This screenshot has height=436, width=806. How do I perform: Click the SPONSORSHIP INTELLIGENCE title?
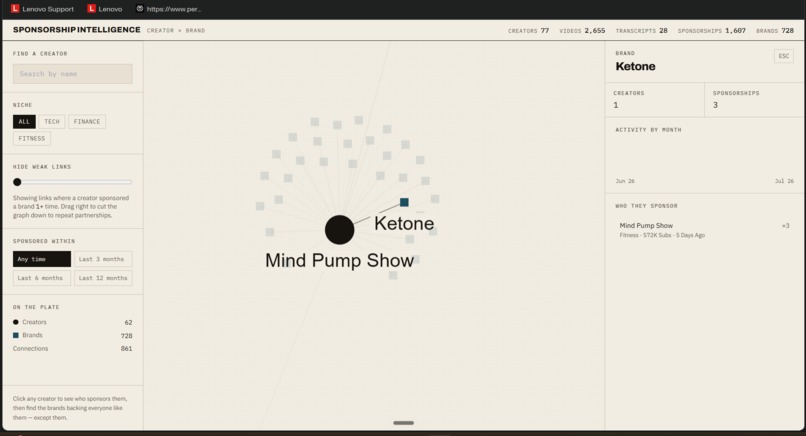click(77, 30)
